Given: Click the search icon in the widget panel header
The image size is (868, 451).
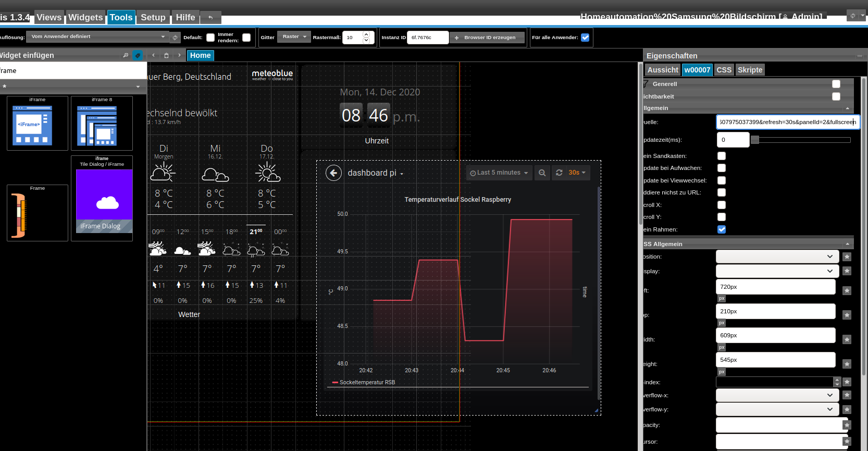Looking at the screenshot, I should 126,55.
